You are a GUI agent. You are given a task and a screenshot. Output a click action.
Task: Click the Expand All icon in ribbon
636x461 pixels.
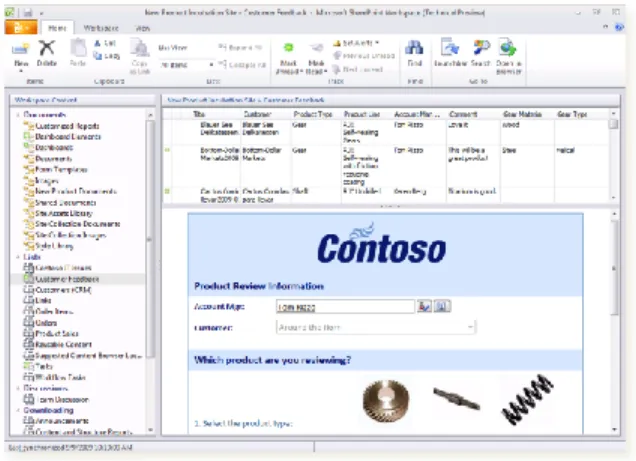coord(222,47)
